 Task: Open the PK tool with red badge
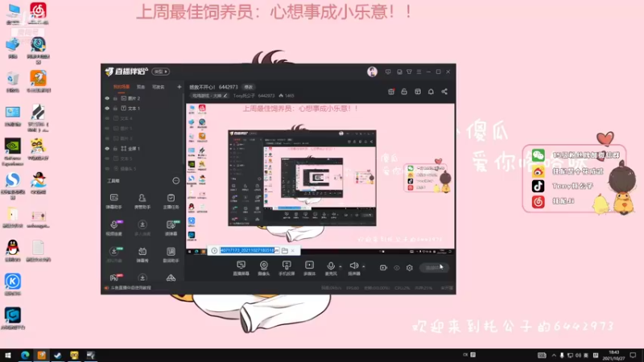[x=114, y=278]
